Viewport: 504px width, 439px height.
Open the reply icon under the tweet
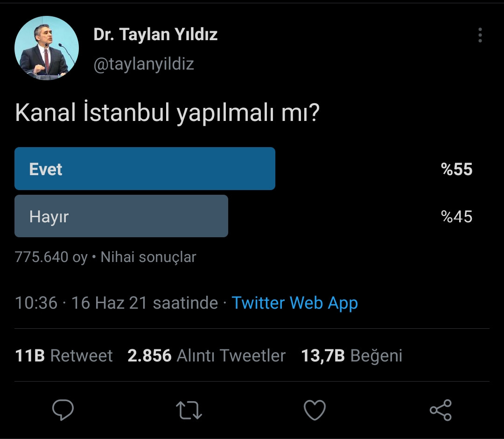point(63,410)
